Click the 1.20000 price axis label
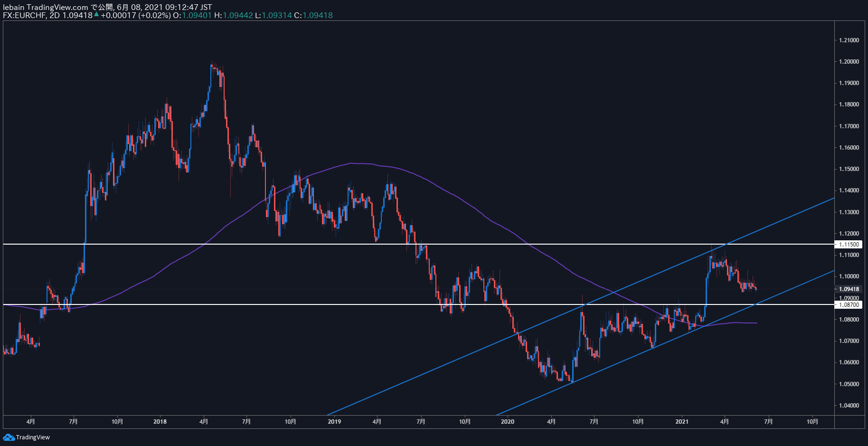 (849, 62)
